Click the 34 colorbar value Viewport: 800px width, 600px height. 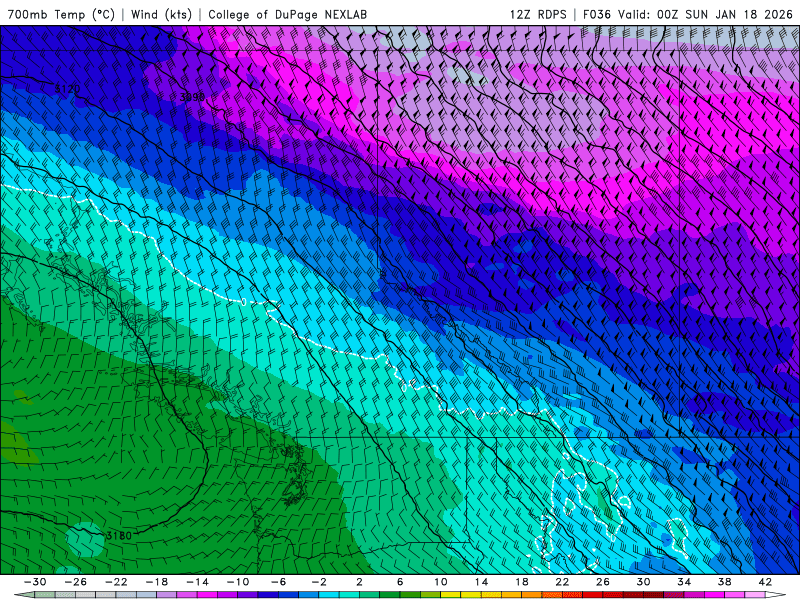click(684, 582)
